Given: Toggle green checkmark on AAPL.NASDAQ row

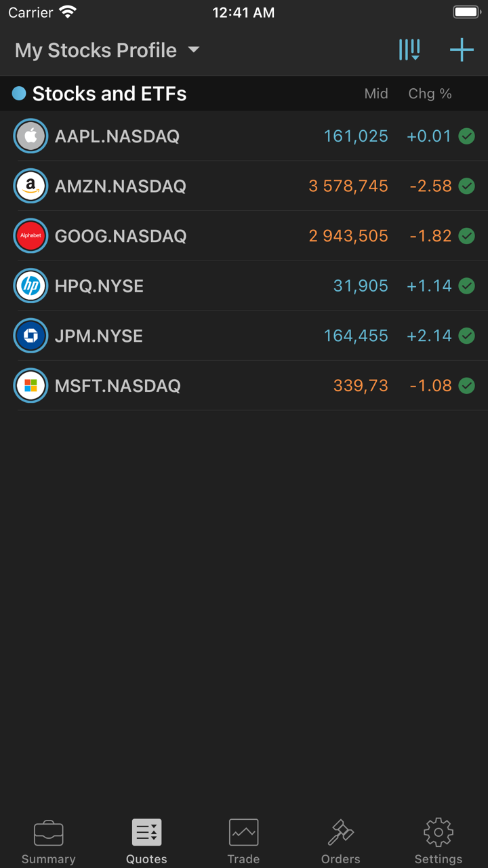Looking at the screenshot, I should coord(466,136).
